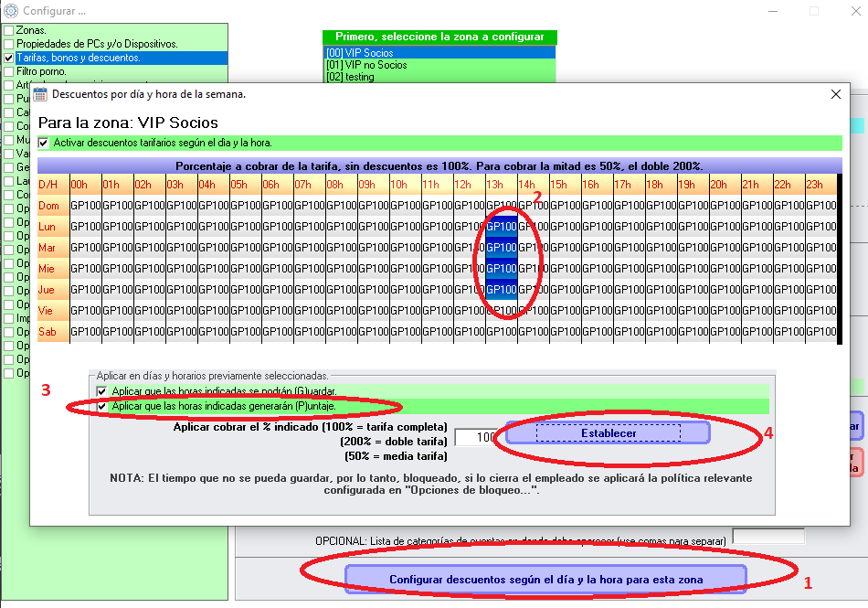Select the Lun row header

tap(54, 227)
